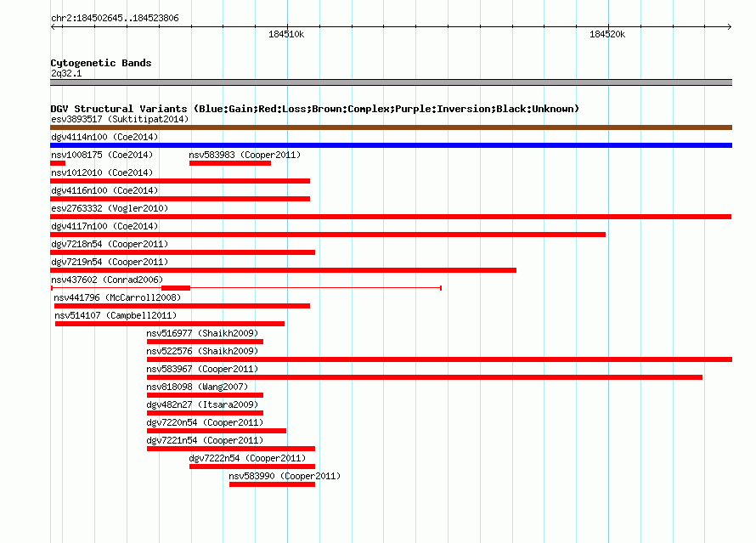Select the brown esv3893517 complex variant bar
Viewport: 756px width, 543px height.
click(391, 127)
